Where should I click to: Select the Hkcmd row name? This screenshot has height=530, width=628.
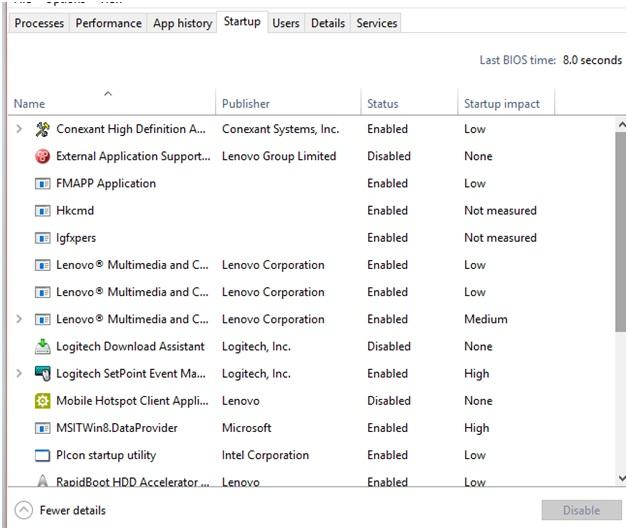click(x=75, y=211)
